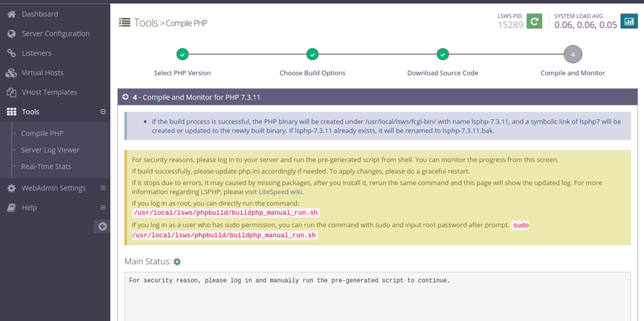Viewport: 644px width, 321px height.
Task: Click the Compile and Monitor step label
Action: [573, 73]
